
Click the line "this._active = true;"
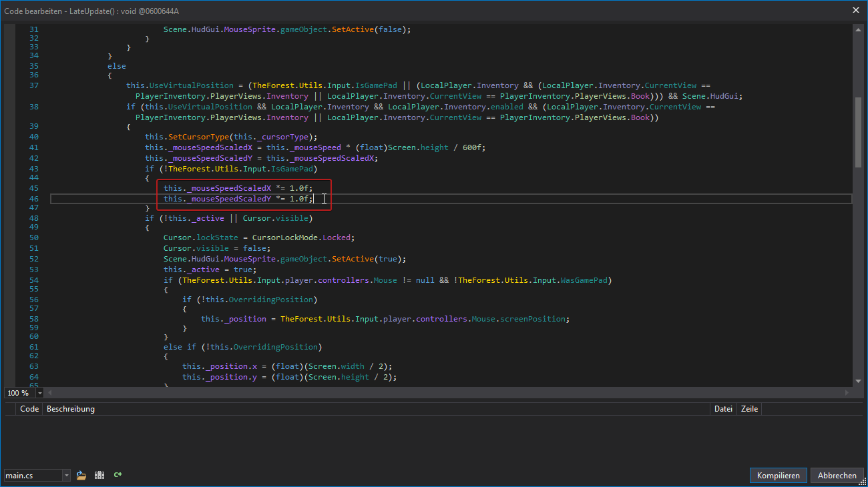click(x=210, y=270)
